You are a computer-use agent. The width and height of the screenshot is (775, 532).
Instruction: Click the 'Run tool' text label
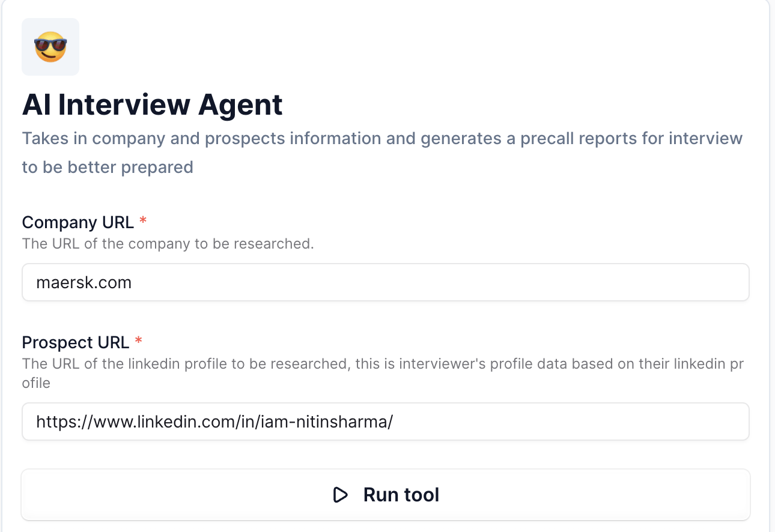click(x=401, y=495)
